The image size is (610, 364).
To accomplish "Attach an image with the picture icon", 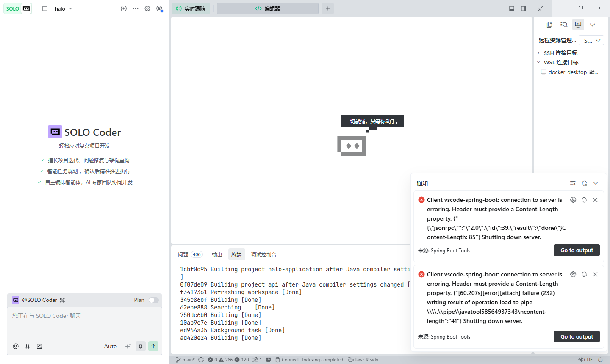I will 39,346.
